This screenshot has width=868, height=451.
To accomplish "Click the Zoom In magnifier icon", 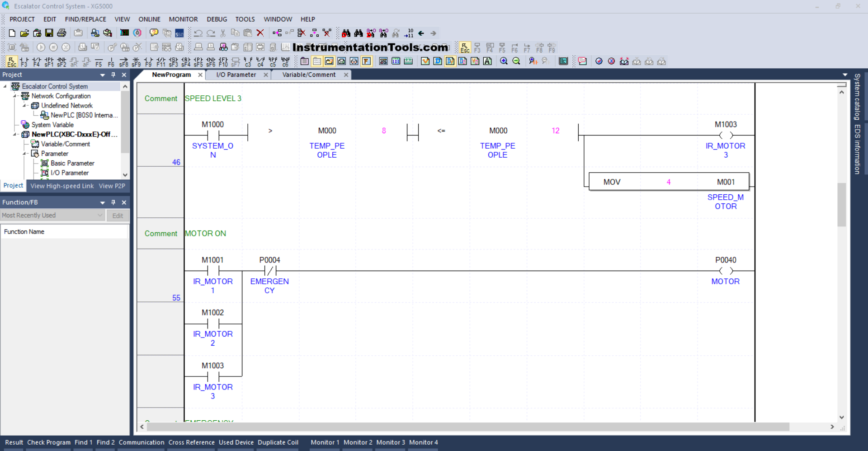I will point(504,61).
